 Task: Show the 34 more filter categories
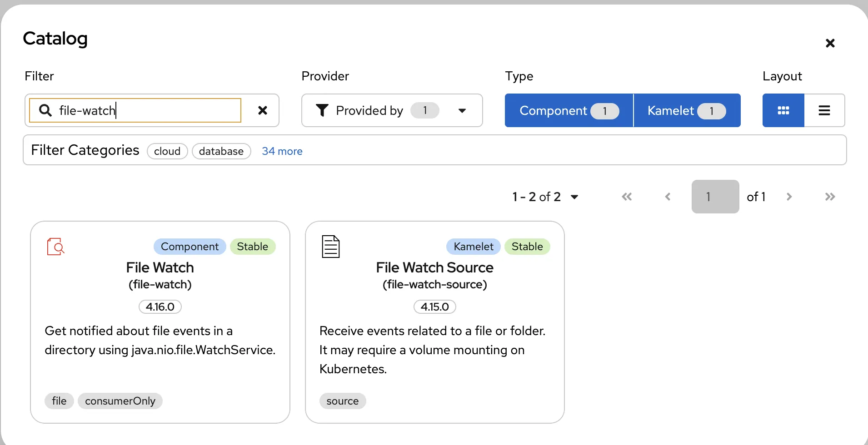pyautogui.click(x=282, y=151)
